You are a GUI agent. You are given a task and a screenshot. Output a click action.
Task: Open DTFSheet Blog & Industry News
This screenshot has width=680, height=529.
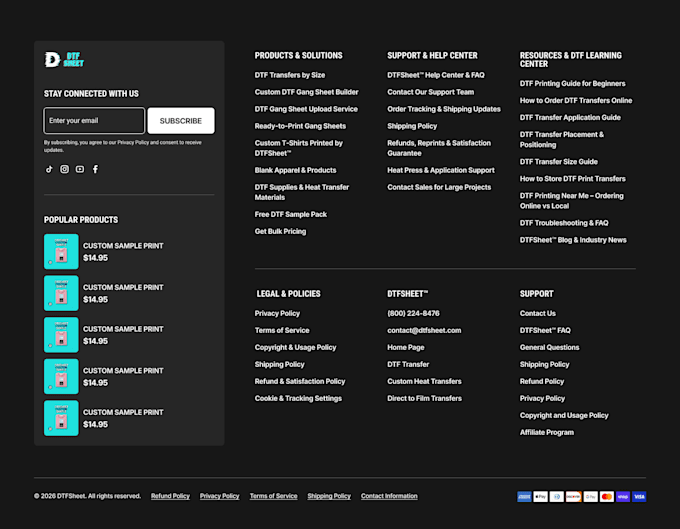[573, 240]
